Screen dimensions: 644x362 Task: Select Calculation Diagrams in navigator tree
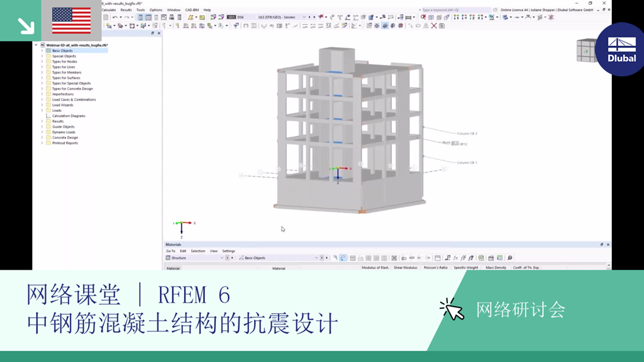click(69, 116)
